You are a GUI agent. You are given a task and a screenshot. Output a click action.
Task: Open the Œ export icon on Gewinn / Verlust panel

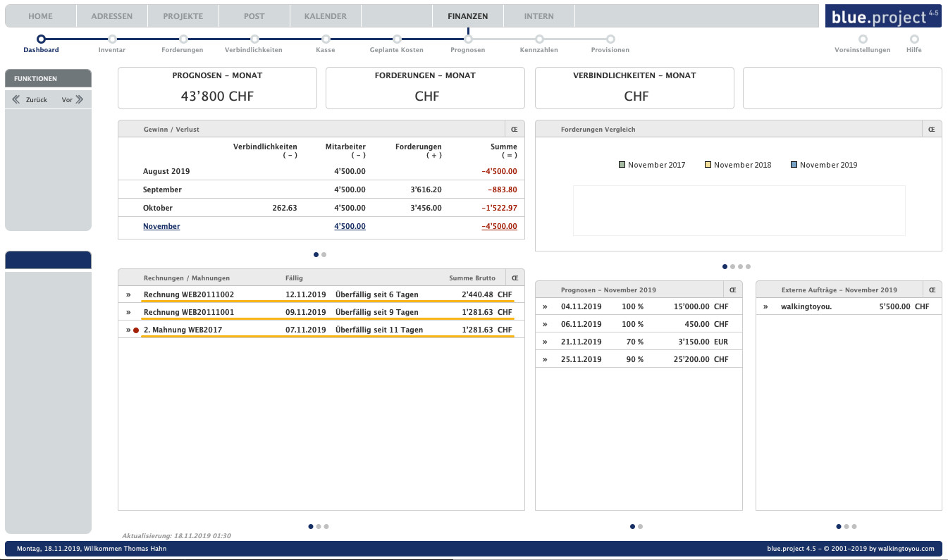point(514,129)
